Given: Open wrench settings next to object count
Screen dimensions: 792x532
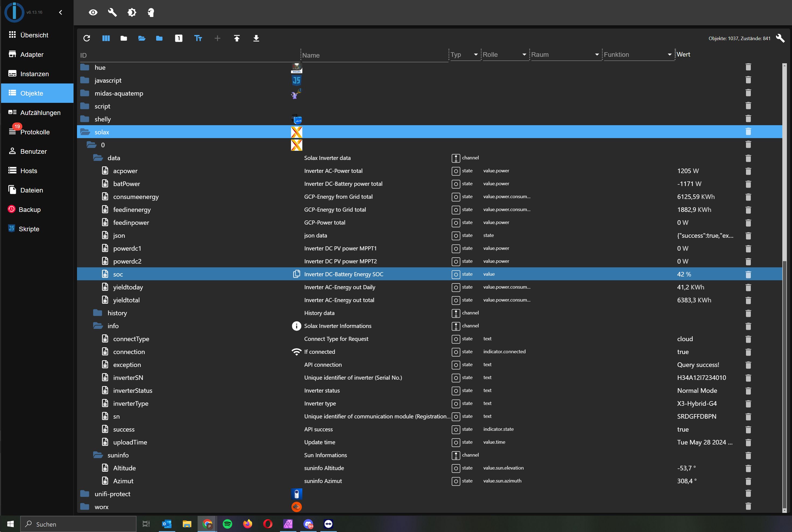Looking at the screenshot, I should pyautogui.click(x=780, y=38).
